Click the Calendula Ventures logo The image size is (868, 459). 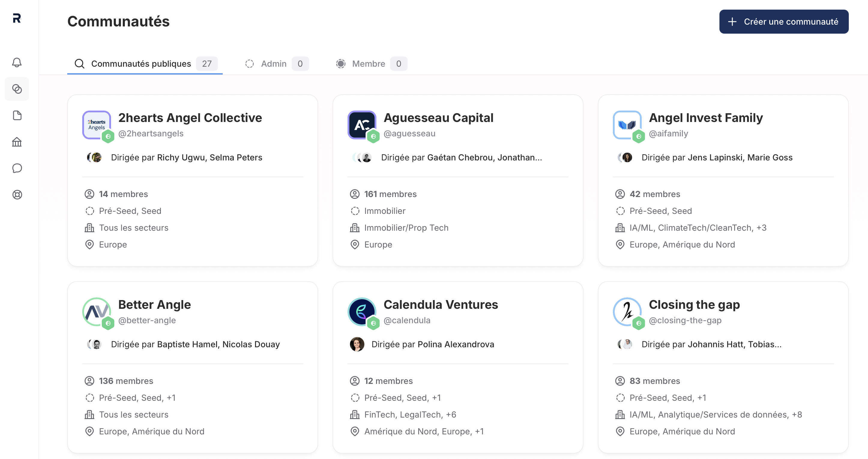362,312
